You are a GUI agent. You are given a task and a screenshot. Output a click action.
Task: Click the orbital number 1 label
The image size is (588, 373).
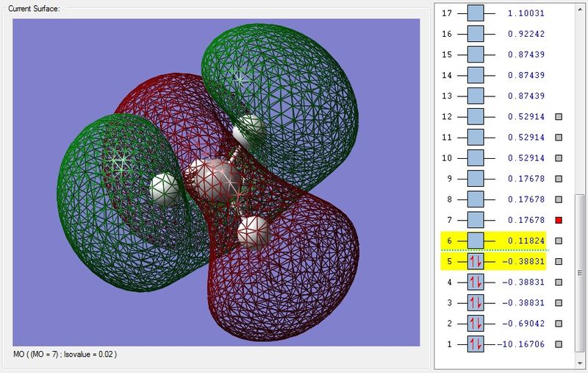[449, 344]
